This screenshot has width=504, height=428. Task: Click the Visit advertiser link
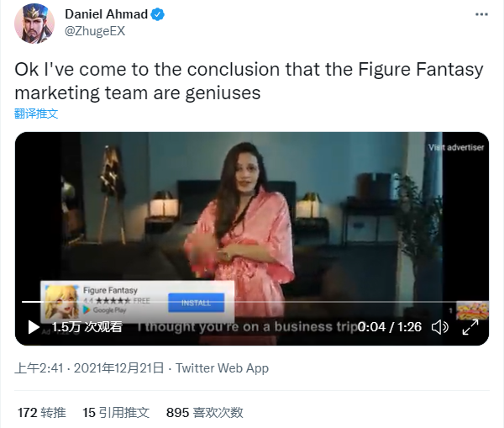456,147
